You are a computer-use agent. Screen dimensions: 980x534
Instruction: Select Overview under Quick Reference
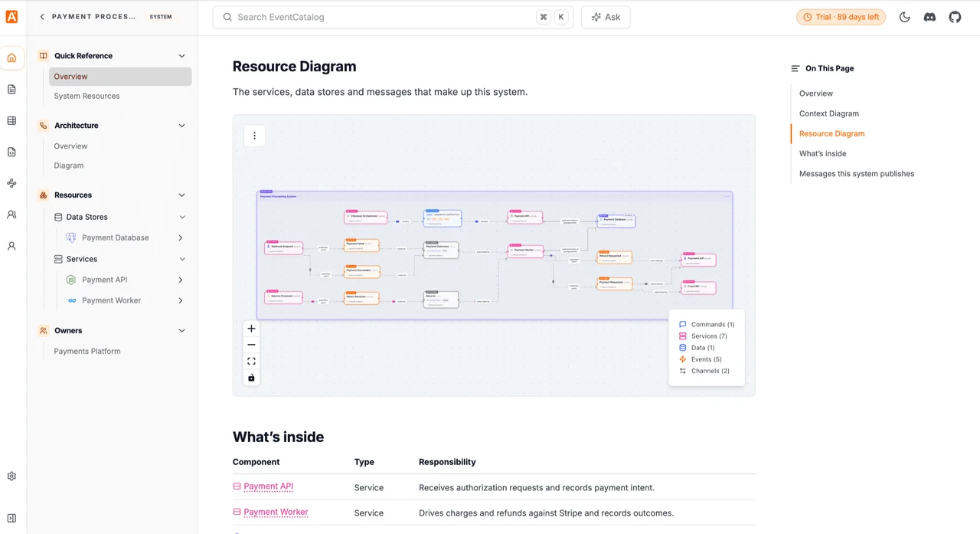(x=120, y=77)
